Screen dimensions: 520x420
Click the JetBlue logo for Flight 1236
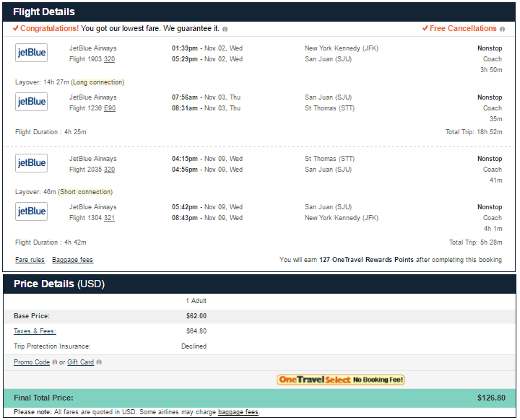(31, 102)
